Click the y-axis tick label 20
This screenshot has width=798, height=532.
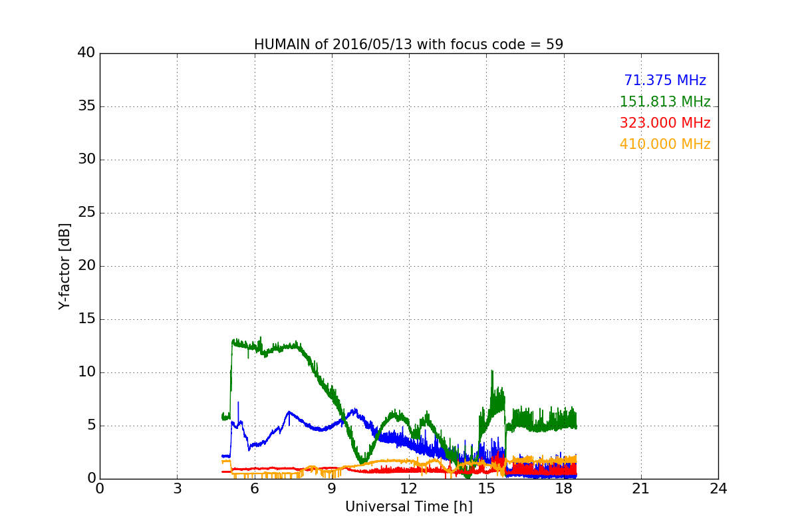coord(86,266)
